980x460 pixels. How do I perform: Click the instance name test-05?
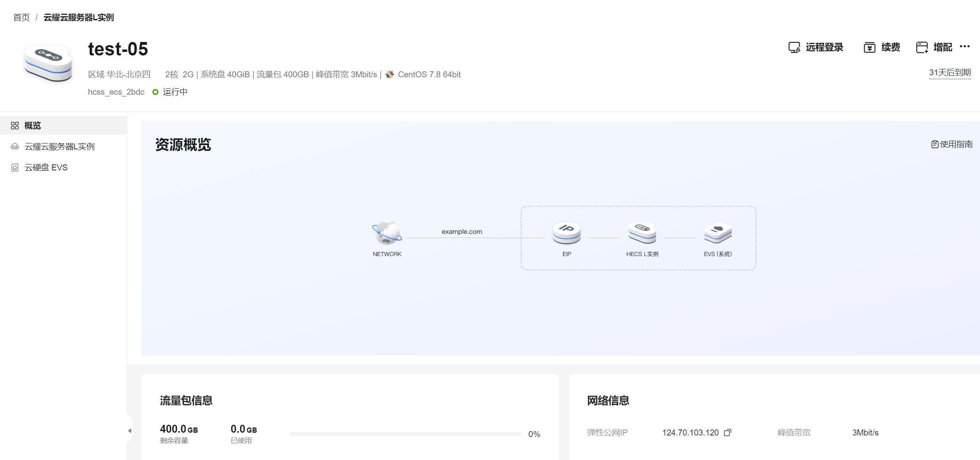pos(118,49)
